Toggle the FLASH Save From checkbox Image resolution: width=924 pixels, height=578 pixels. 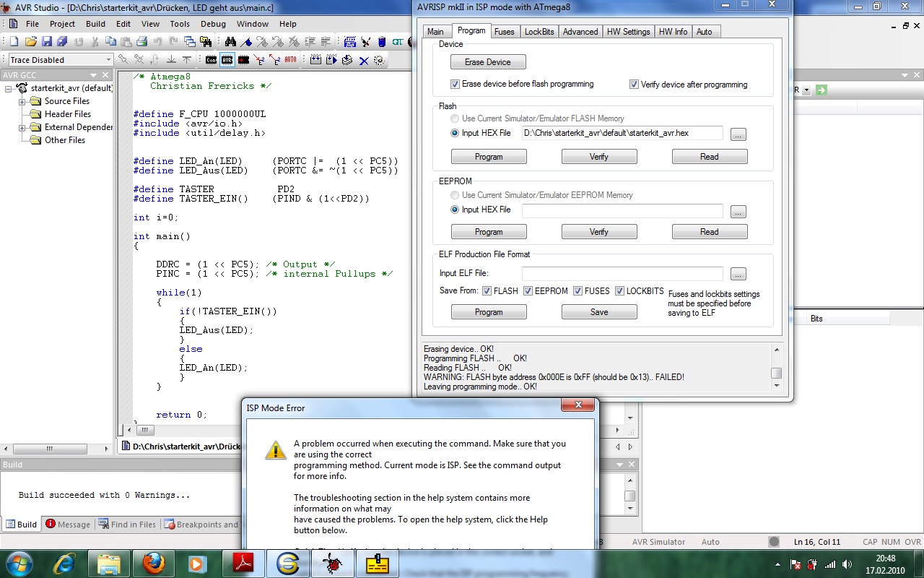487,291
